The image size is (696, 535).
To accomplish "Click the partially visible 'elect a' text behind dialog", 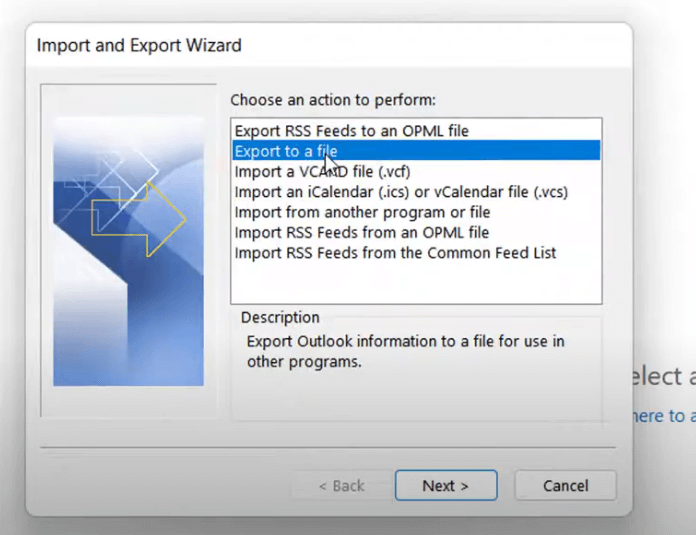I will (662, 377).
